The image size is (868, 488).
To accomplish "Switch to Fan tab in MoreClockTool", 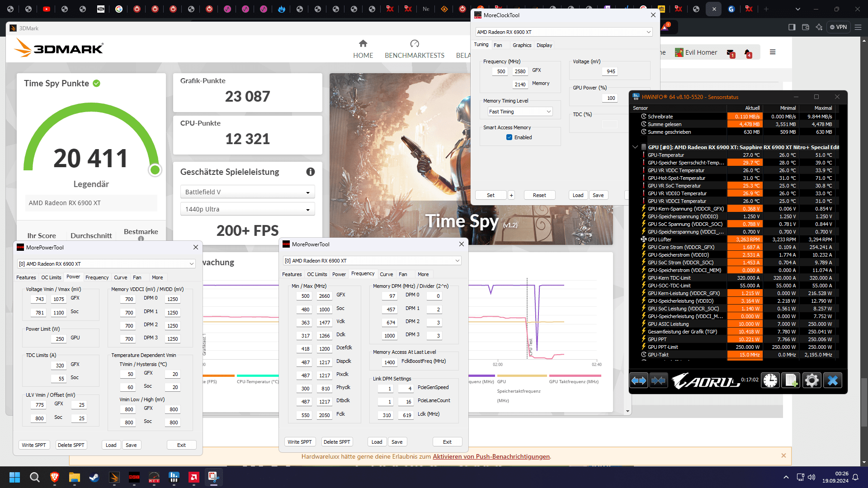I will (x=498, y=45).
